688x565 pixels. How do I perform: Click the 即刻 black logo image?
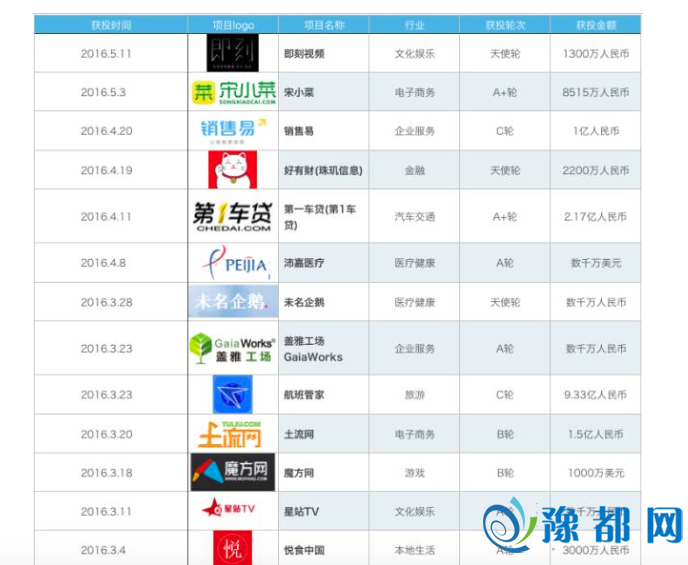233,54
